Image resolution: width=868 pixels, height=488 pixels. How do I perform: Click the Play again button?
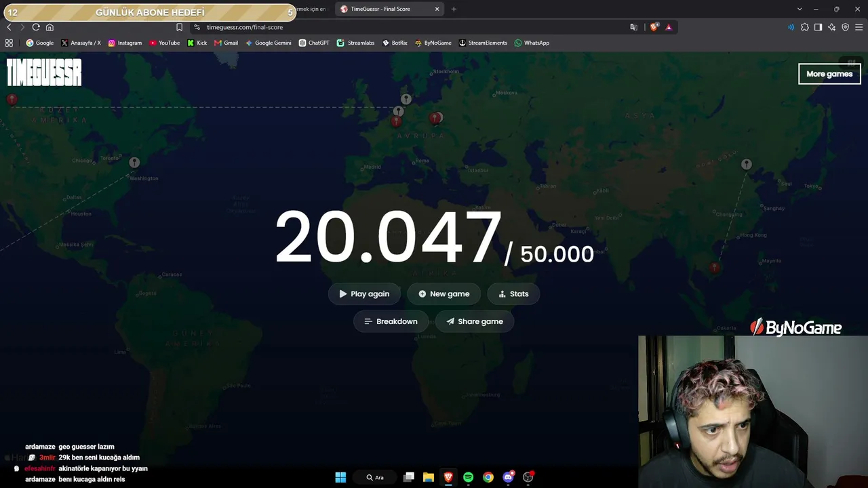pyautogui.click(x=364, y=294)
